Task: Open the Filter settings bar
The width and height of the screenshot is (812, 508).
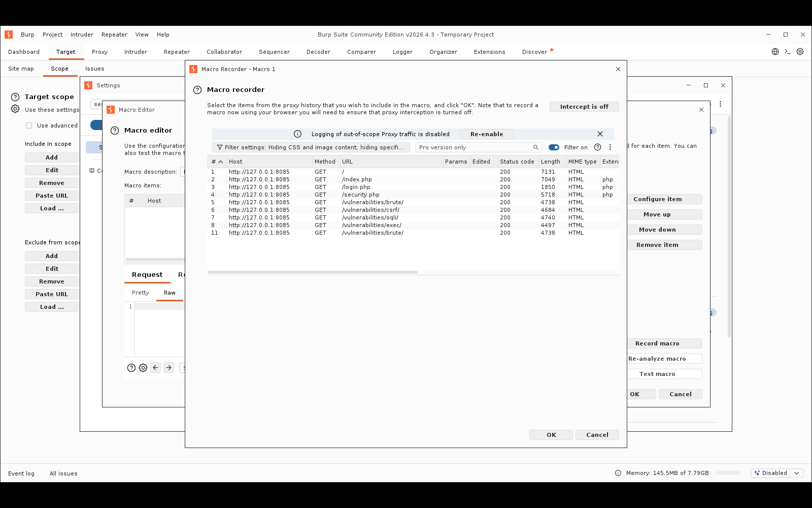Action: 311,147
